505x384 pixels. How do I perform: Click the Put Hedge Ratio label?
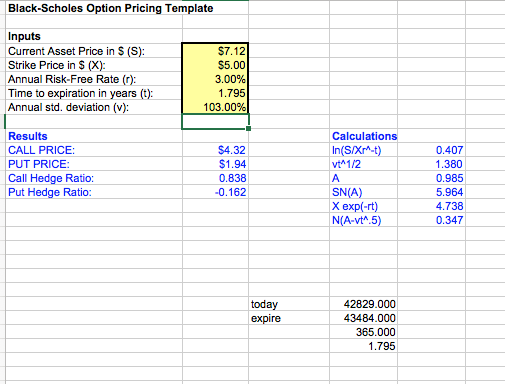(50, 192)
